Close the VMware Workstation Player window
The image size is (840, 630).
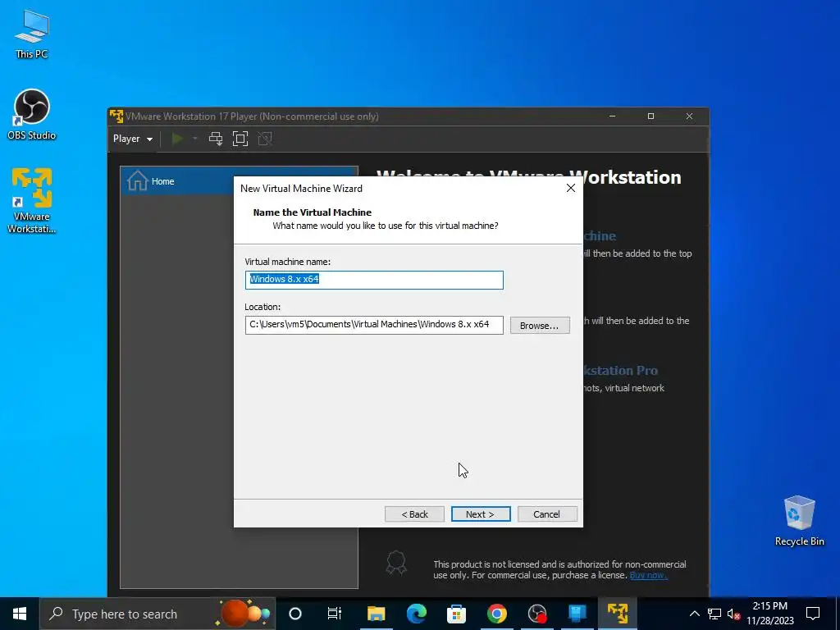[x=689, y=116]
